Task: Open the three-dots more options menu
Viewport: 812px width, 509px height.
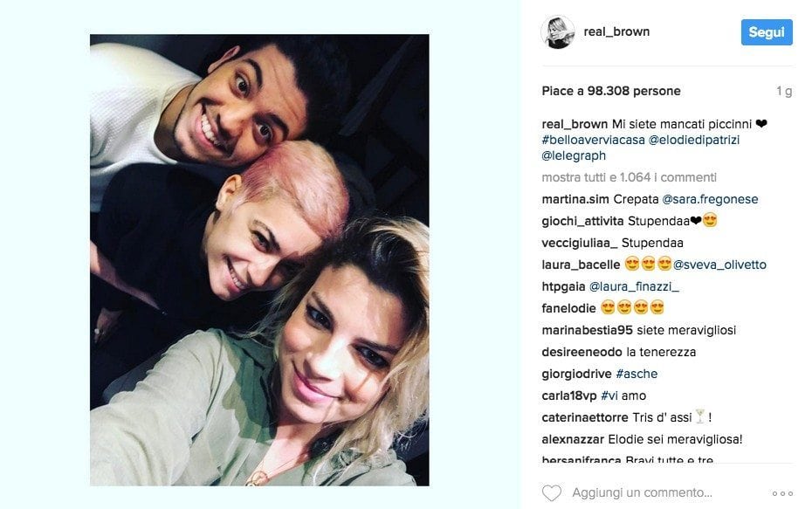Action: (782, 493)
